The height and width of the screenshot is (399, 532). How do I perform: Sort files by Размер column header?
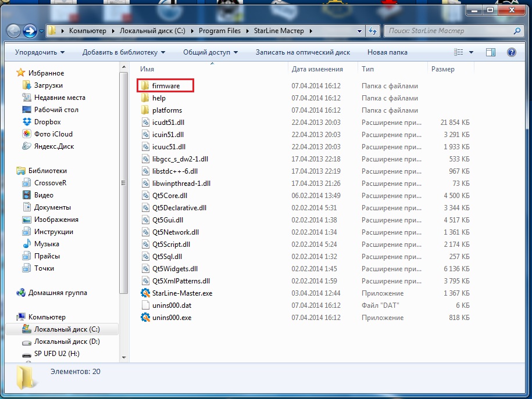click(x=443, y=69)
